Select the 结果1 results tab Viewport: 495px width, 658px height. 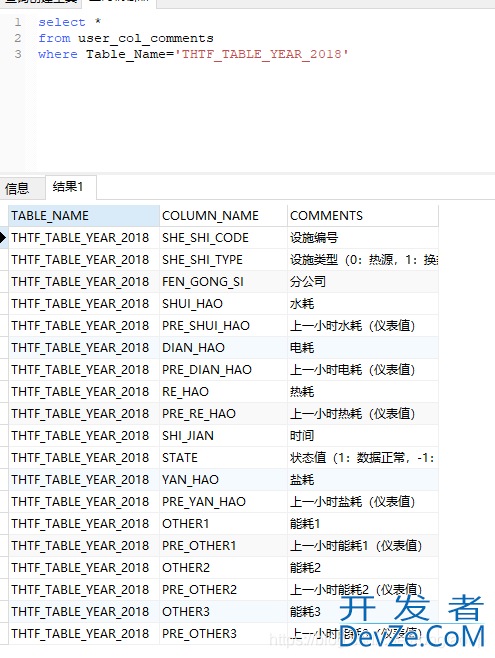pyautogui.click(x=70, y=187)
